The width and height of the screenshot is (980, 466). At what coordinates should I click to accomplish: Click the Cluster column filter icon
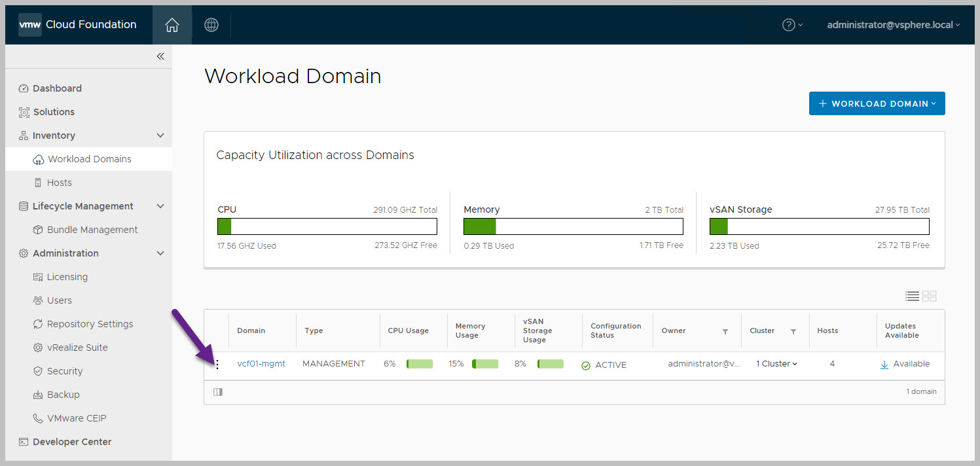click(x=793, y=331)
